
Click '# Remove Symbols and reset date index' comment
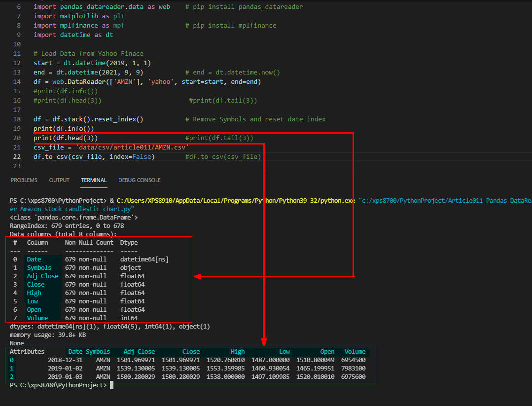click(255, 119)
